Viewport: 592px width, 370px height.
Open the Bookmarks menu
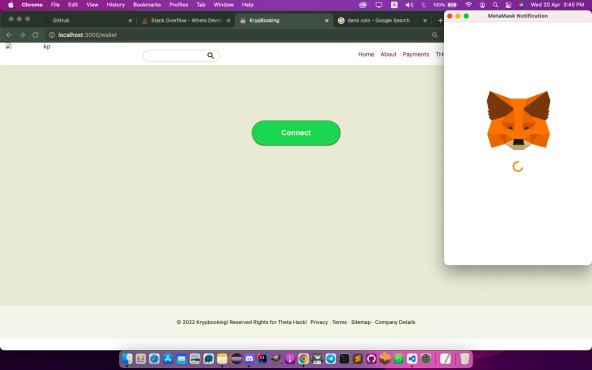pos(147,5)
